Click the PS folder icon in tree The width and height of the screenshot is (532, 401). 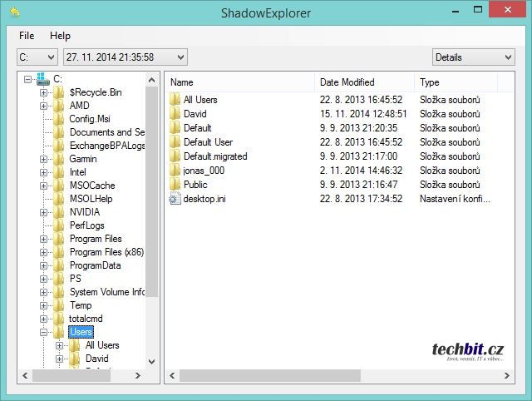click(59, 279)
